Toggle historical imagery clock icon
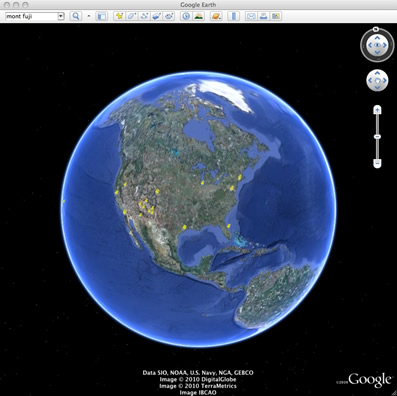397x396 pixels. [x=186, y=16]
